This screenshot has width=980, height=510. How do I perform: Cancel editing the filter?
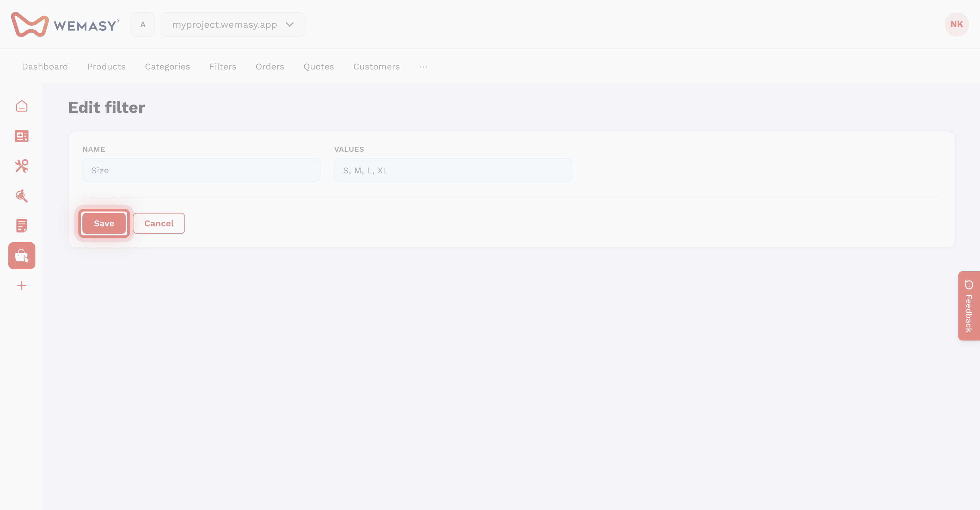coord(159,223)
